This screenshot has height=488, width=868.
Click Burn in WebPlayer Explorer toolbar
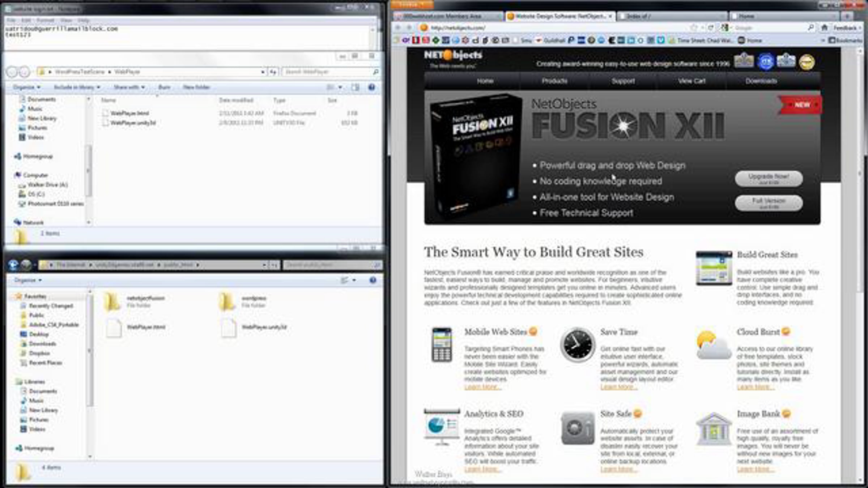[164, 87]
